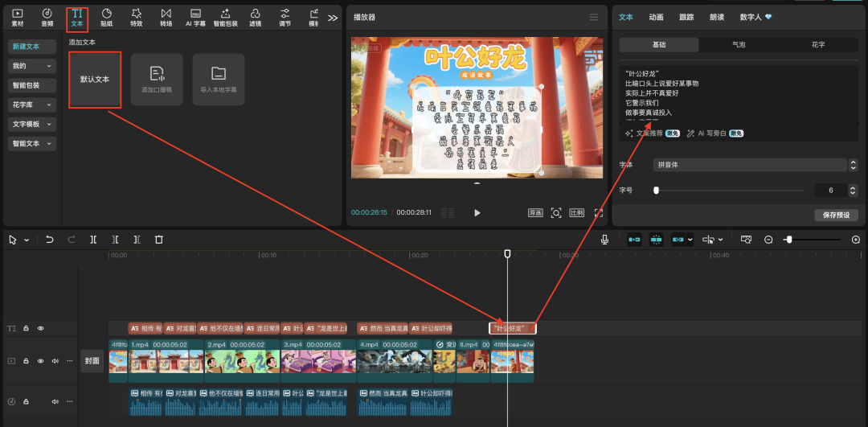Open the 特效 effects tab
This screenshot has height=427, width=868.
tap(136, 18)
